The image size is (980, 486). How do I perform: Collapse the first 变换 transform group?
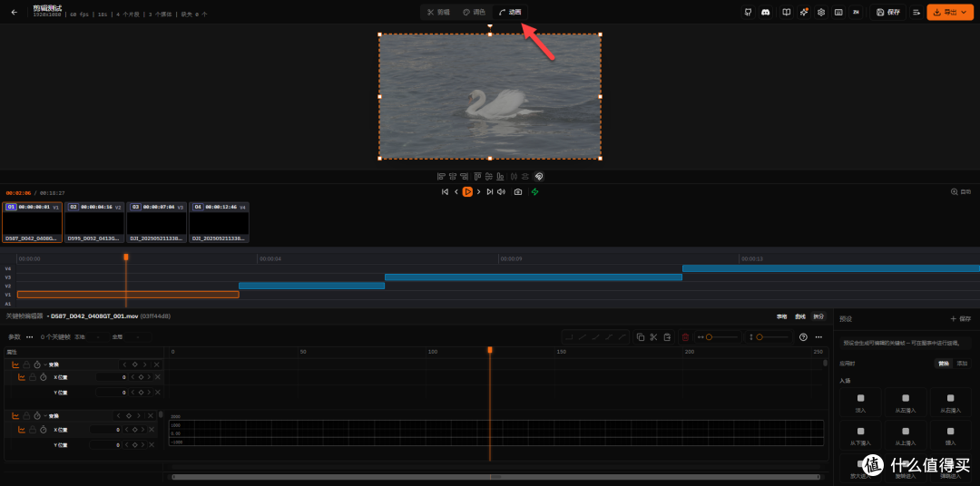[45, 364]
